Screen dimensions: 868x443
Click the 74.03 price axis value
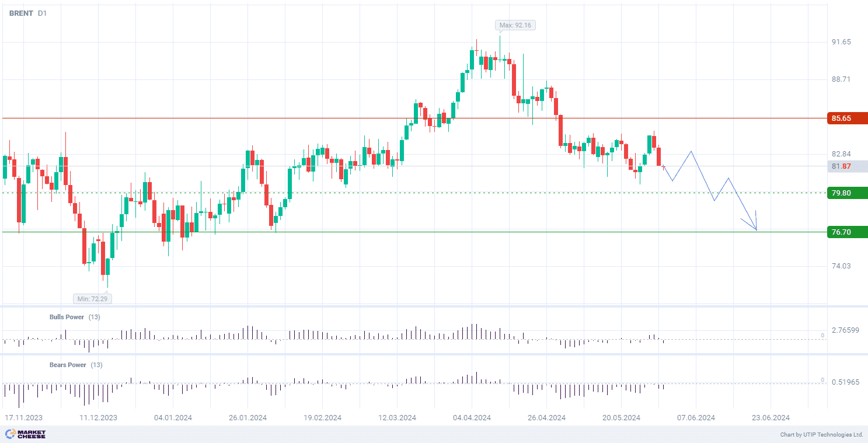841,266
